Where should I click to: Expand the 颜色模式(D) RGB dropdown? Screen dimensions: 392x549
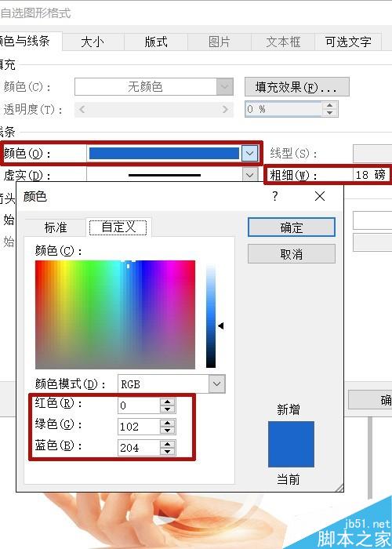pos(216,384)
